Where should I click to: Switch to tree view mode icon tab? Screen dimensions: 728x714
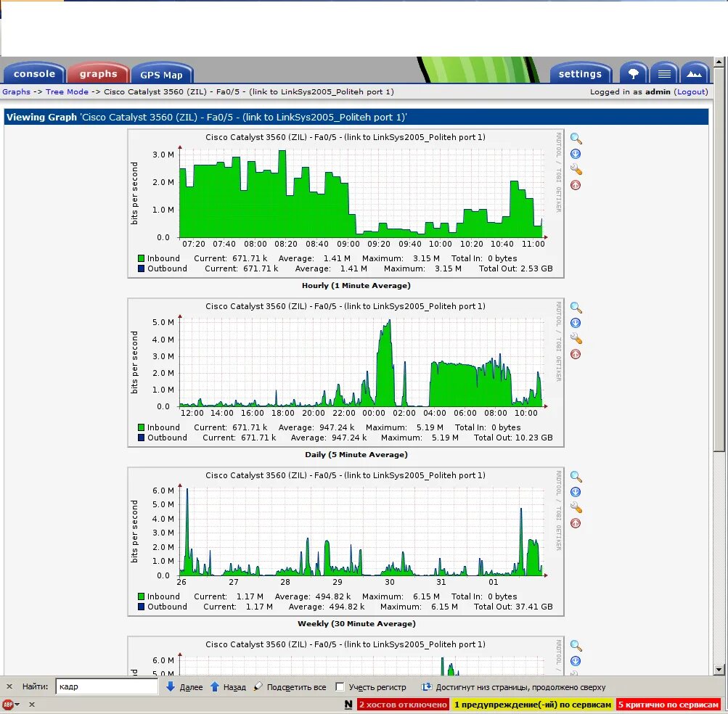click(x=634, y=73)
